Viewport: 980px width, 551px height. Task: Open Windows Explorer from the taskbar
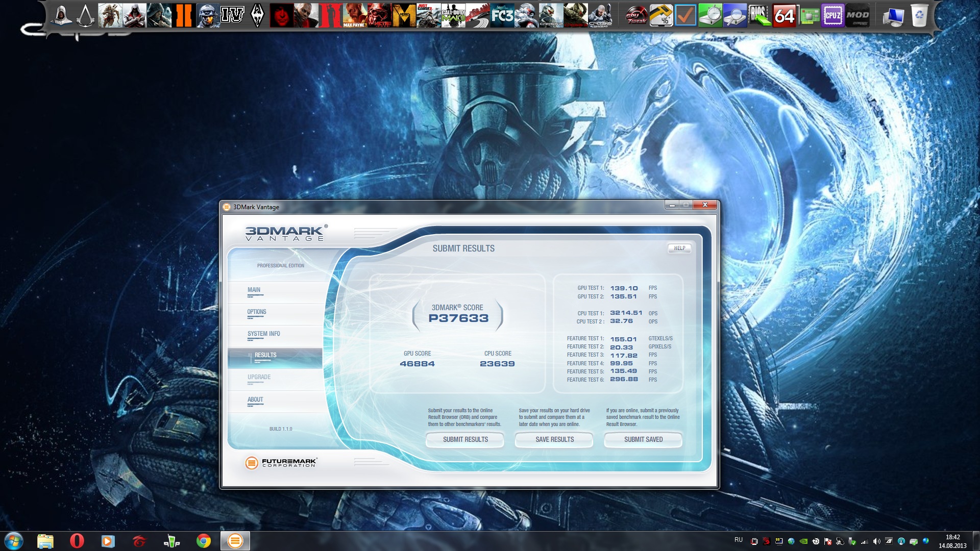45,541
